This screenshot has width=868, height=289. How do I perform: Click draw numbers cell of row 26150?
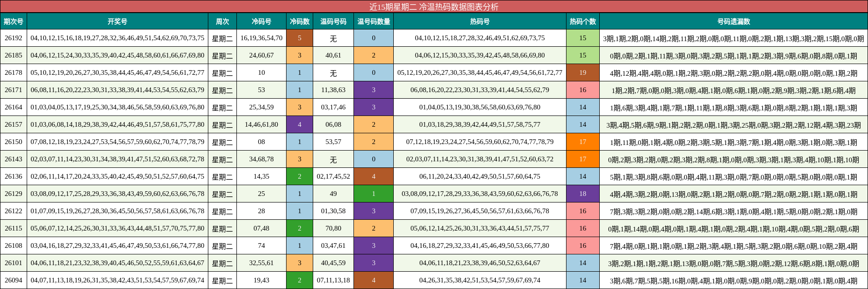coord(118,142)
